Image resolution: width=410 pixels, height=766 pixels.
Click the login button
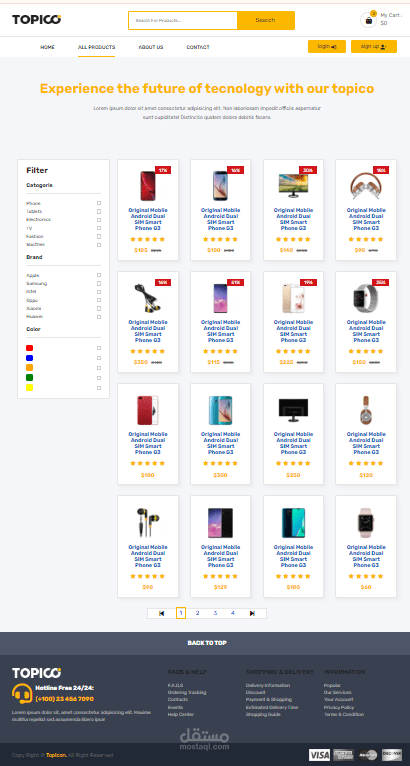tap(327, 46)
